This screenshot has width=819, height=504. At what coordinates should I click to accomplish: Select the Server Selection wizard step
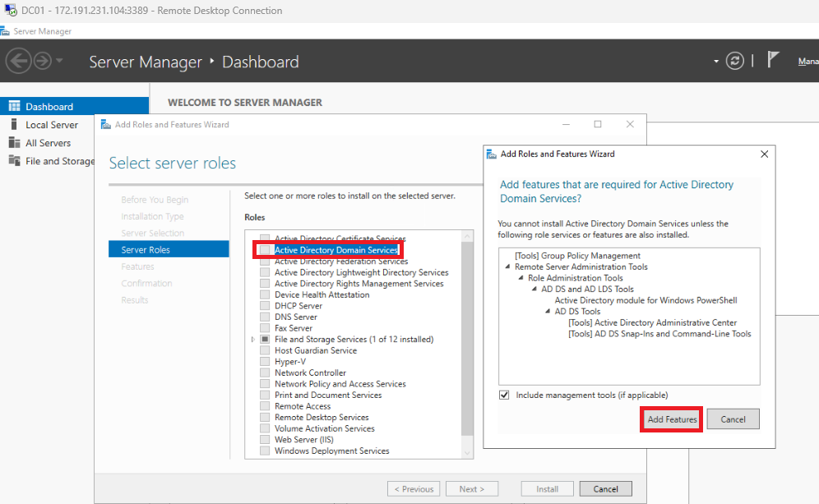[x=152, y=233]
